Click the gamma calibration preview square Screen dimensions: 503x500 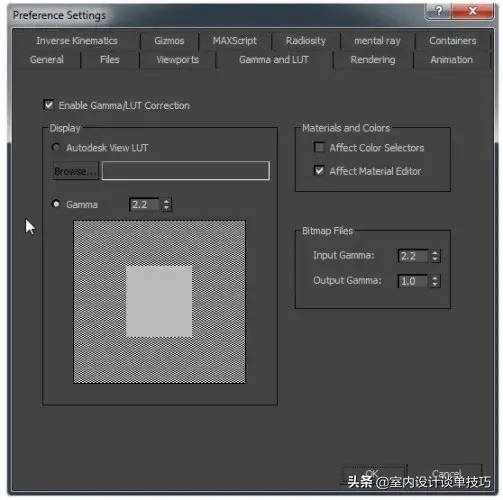[x=159, y=302]
